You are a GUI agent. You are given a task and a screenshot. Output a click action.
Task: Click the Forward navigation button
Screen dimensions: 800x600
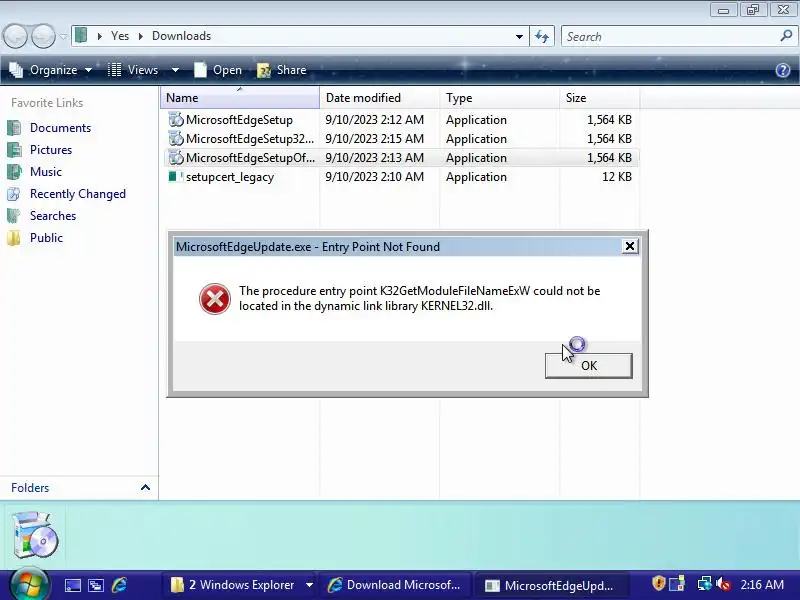(x=43, y=36)
